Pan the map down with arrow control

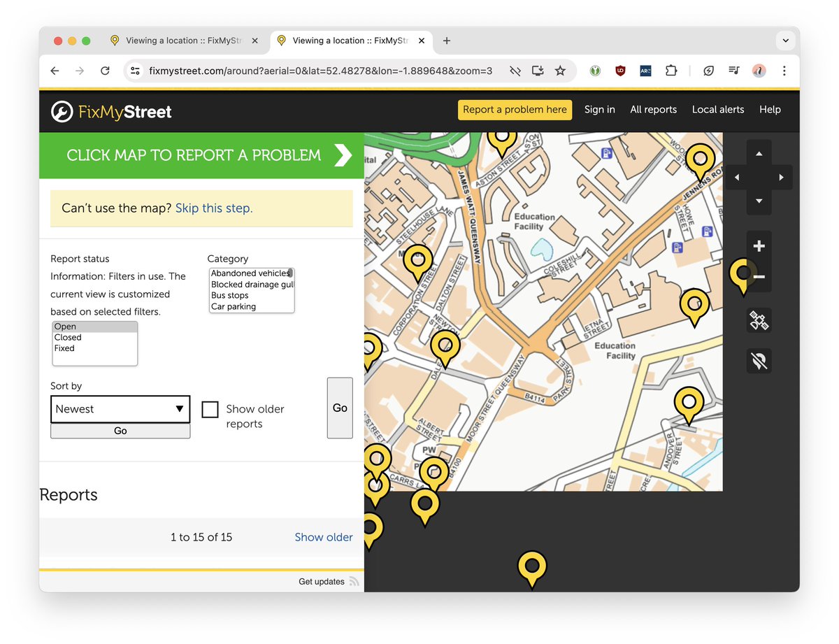pyautogui.click(x=759, y=201)
